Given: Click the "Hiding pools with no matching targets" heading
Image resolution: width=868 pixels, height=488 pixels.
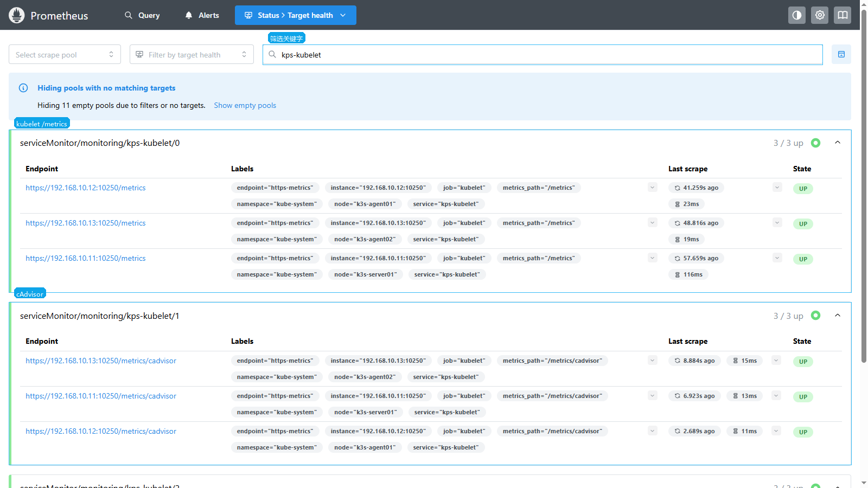Looking at the screenshot, I should (x=106, y=88).
